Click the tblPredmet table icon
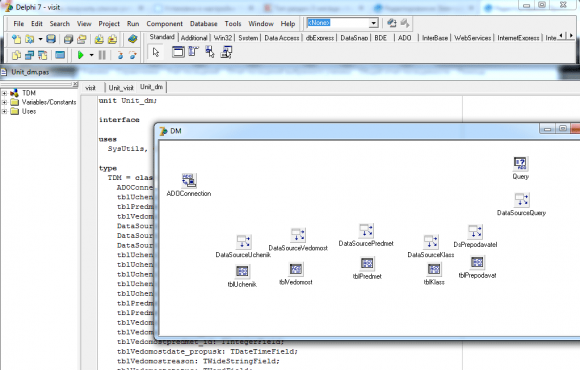The height and width of the screenshot is (370, 580). tap(367, 263)
